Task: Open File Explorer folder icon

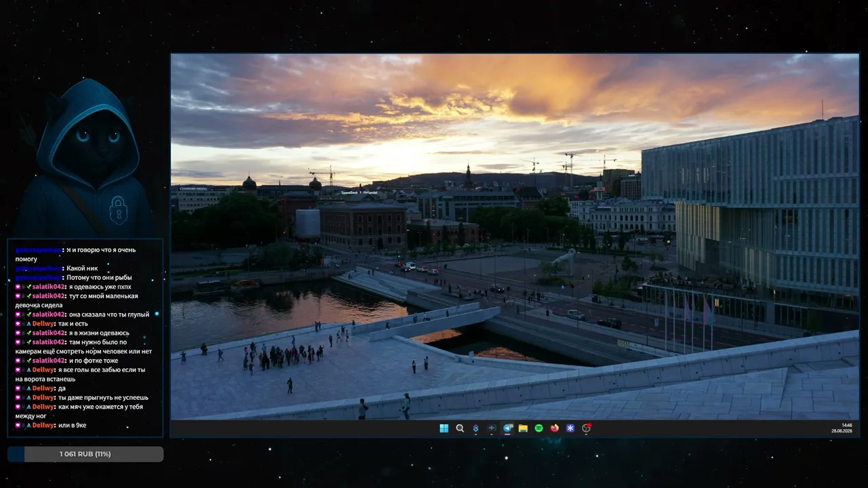Action: click(523, 428)
